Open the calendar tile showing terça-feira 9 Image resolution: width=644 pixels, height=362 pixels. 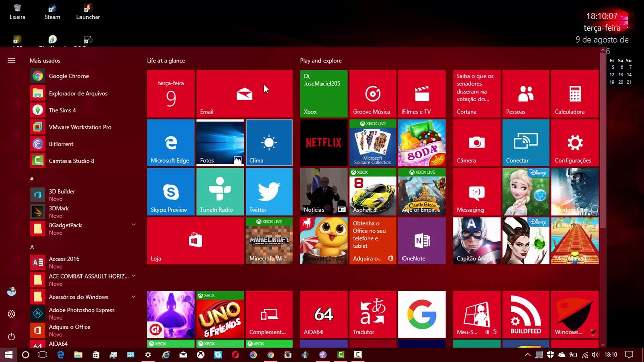(x=171, y=94)
